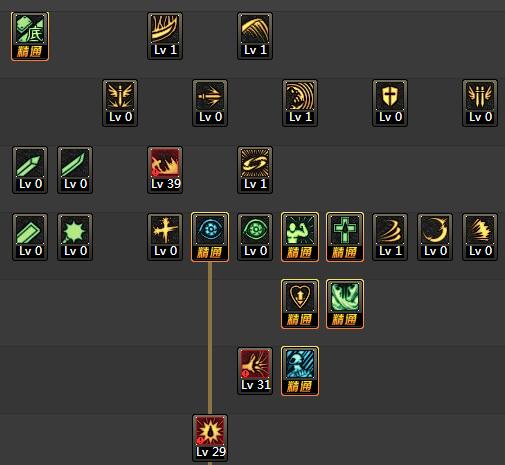This screenshot has height=465, width=505.
Task: Select the red explosion skill Lv 29
Action: pyautogui.click(x=210, y=438)
